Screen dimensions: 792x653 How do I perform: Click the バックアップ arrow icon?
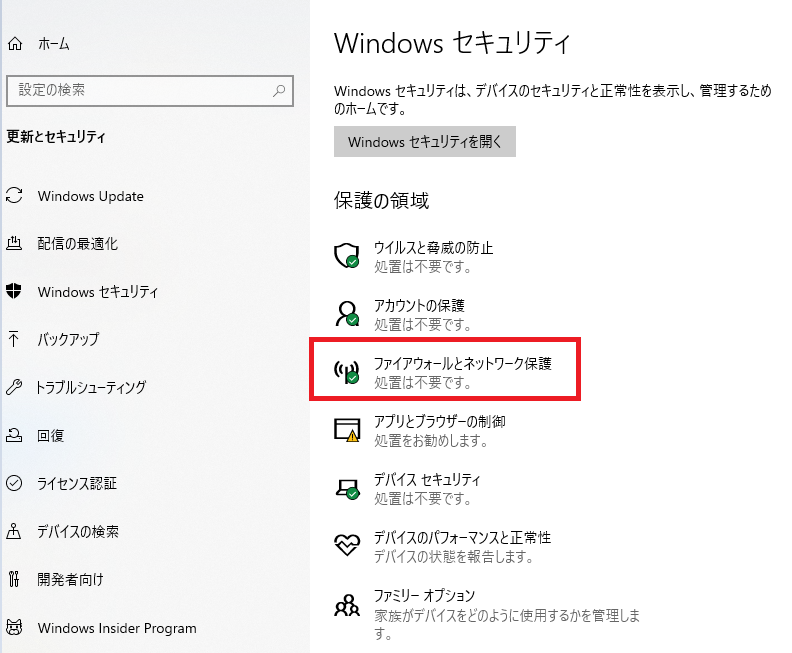point(14,339)
